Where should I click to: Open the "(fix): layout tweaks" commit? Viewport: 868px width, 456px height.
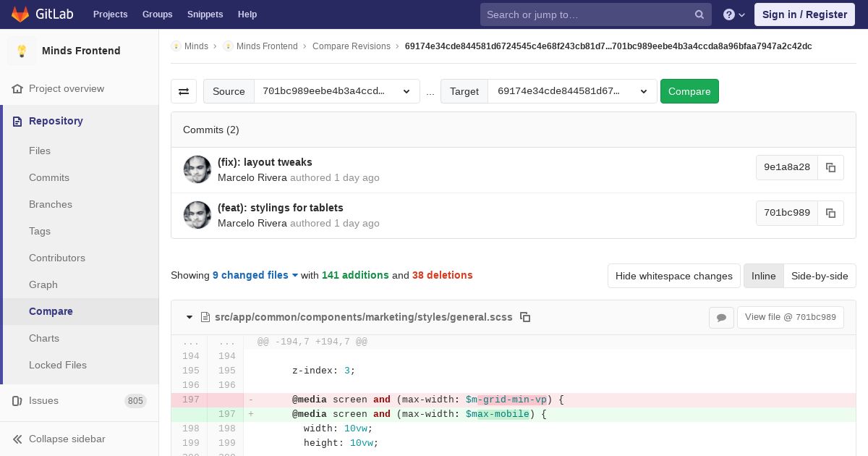tap(265, 162)
